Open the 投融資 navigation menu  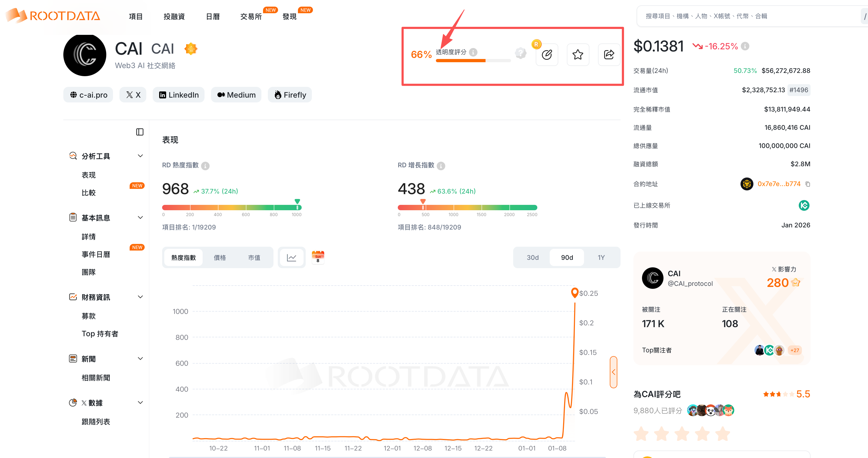pyautogui.click(x=174, y=17)
